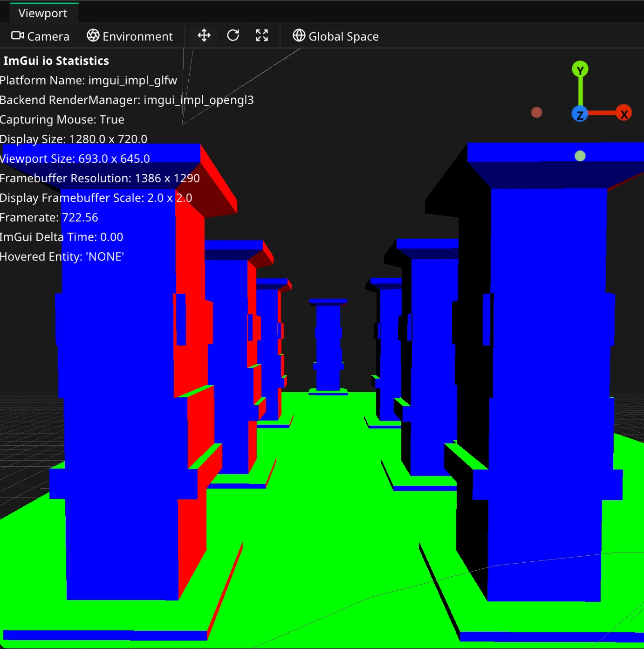Select the scale gizmo tool
This screenshot has height=649, width=644.
tap(262, 35)
